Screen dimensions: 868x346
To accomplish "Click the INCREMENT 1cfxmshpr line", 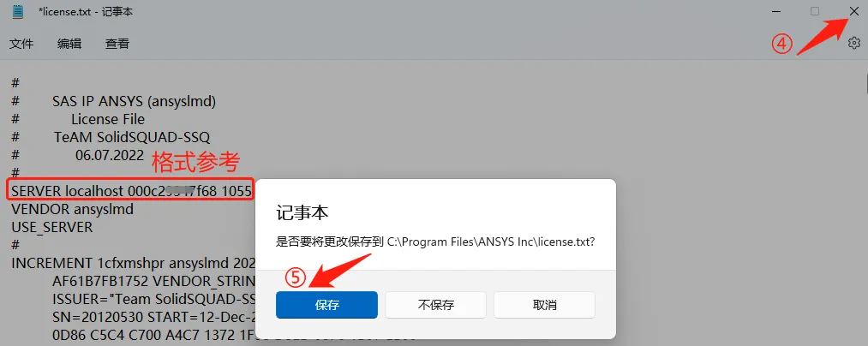I will click(133, 262).
